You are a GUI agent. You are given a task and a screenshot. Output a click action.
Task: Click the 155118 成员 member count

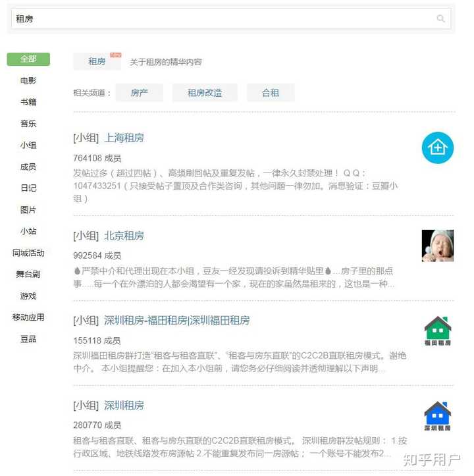point(97,340)
